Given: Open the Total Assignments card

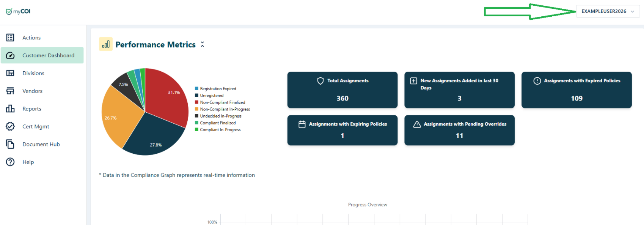Looking at the screenshot, I should pyautogui.click(x=342, y=90).
